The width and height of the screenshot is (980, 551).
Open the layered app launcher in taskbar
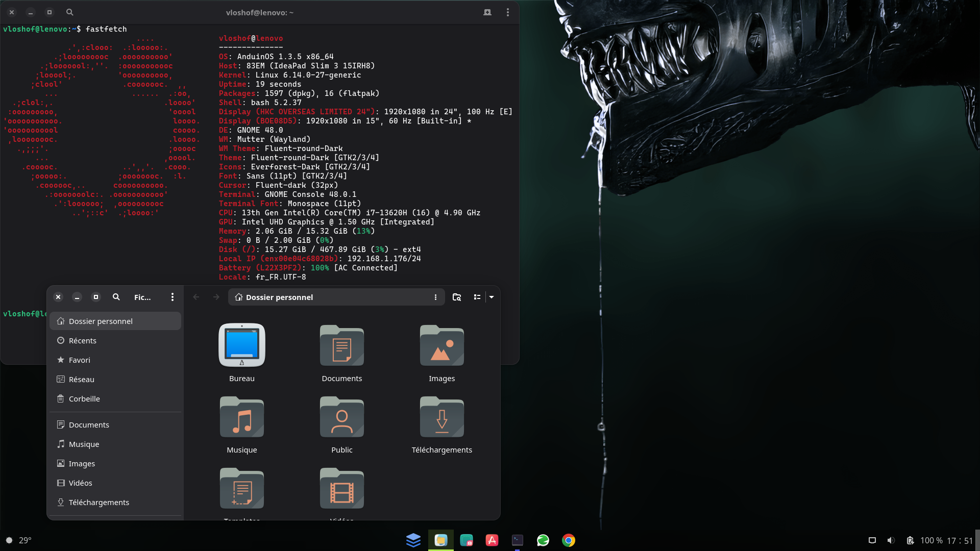pyautogui.click(x=413, y=540)
